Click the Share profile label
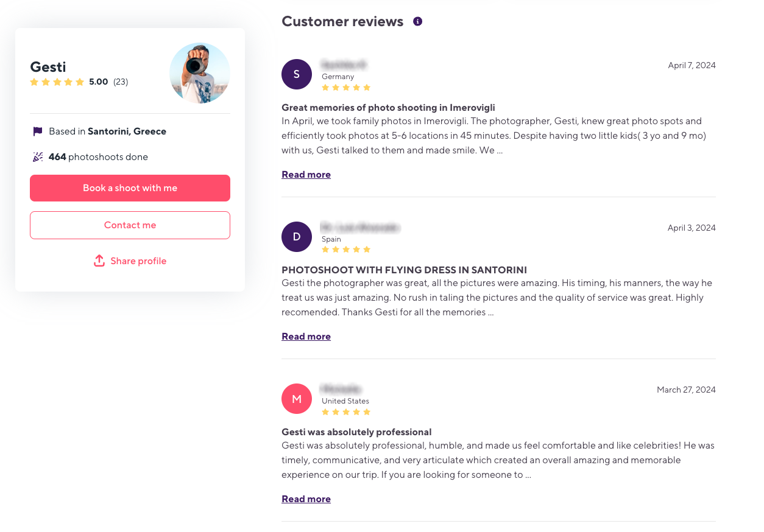 (x=138, y=261)
